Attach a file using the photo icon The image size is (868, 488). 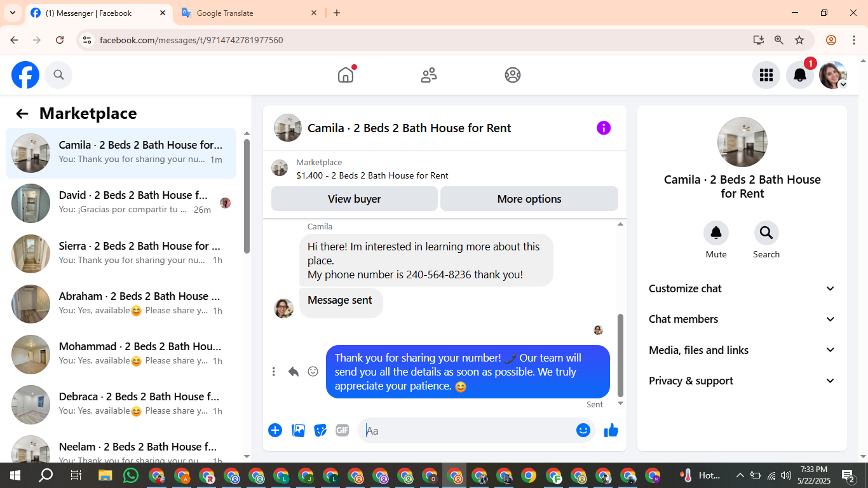pos(298,430)
